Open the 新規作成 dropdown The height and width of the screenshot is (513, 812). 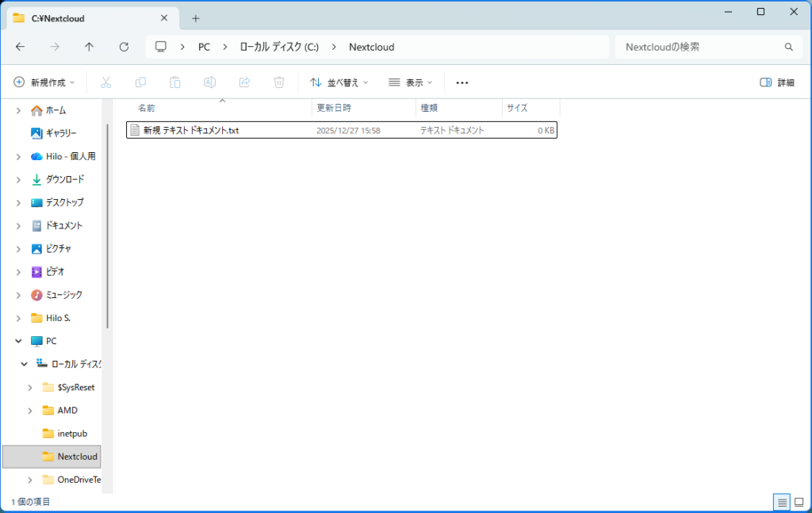pyautogui.click(x=44, y=82)
